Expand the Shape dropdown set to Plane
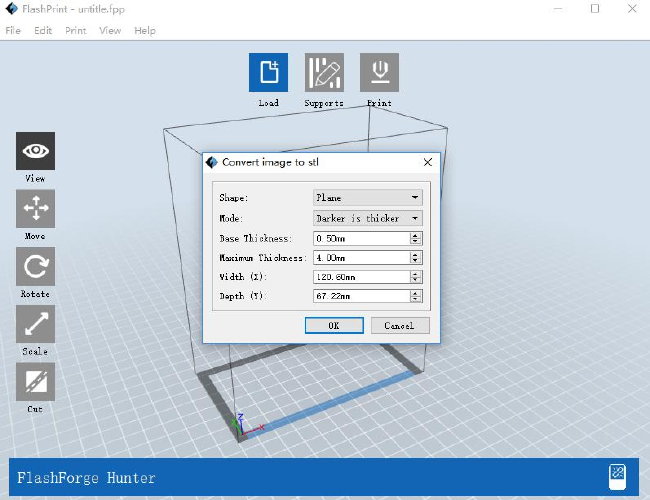 368,198
